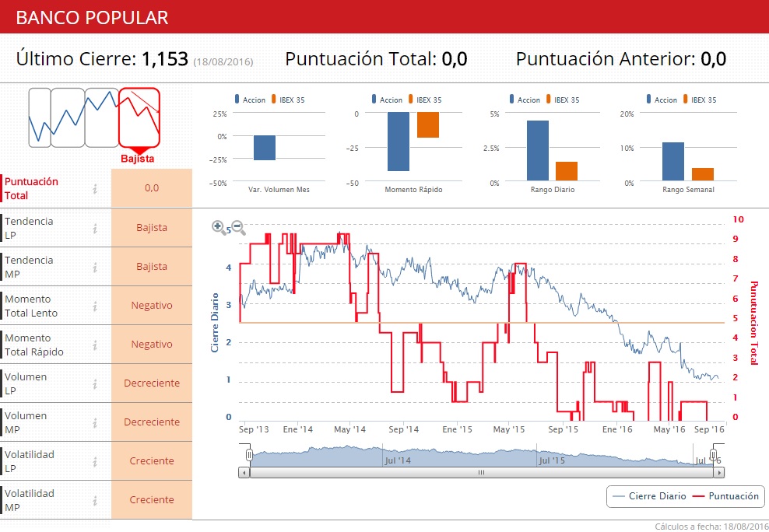Screen dimensions: 769x532
Task: Open info icon for Tendencia LP
Action: [95, 229]
